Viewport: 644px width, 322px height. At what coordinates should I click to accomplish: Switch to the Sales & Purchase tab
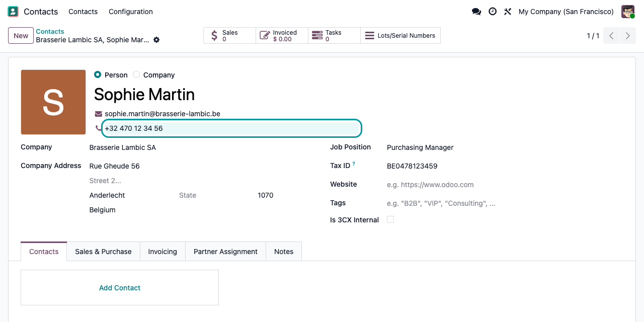click(103, 252)
